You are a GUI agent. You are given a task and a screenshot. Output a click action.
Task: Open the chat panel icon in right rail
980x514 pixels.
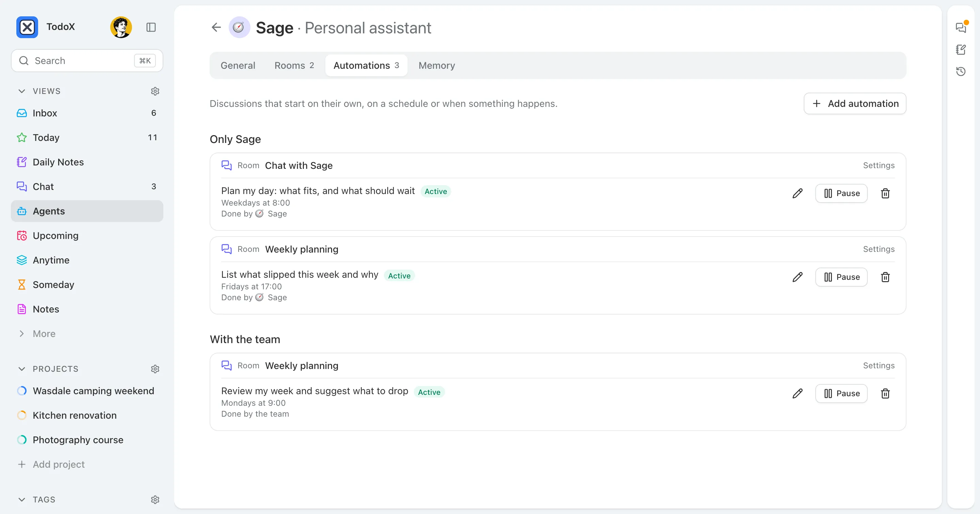[961, 27]
